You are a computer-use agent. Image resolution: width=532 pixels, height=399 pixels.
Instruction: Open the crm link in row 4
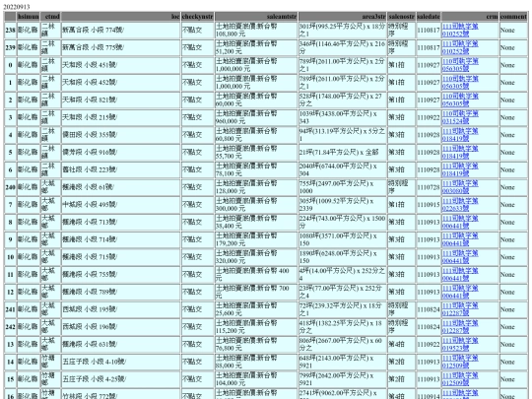coord(460,135)
